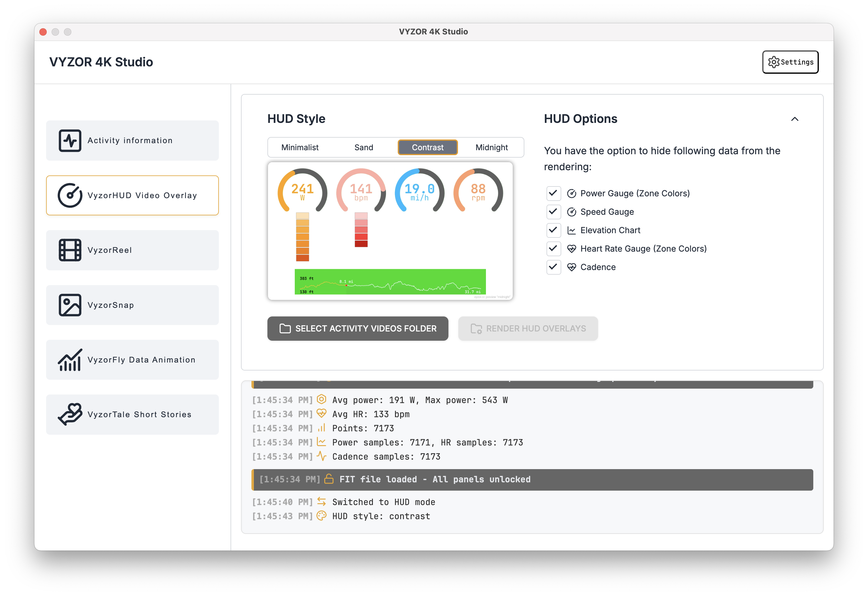Click the palette icon beside HUD style: contrast
The height and width of the screenshot is (596, 868).
point(321,516)
